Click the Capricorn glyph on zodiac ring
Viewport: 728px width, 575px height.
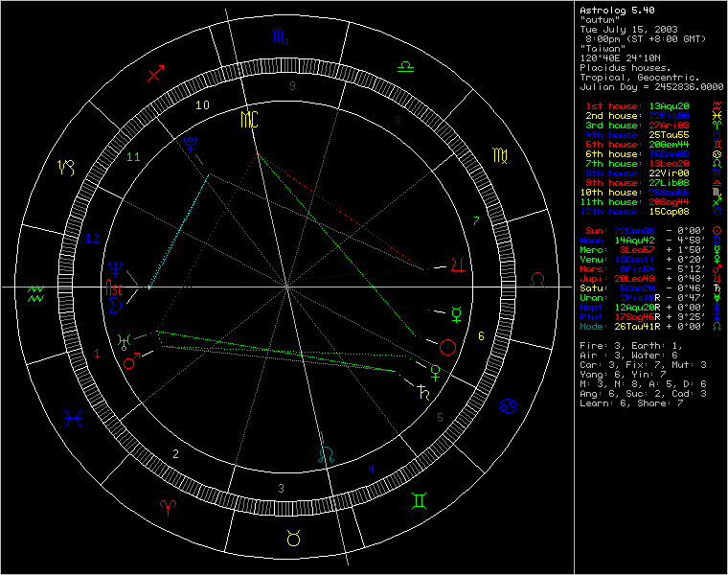coord(65,168)
